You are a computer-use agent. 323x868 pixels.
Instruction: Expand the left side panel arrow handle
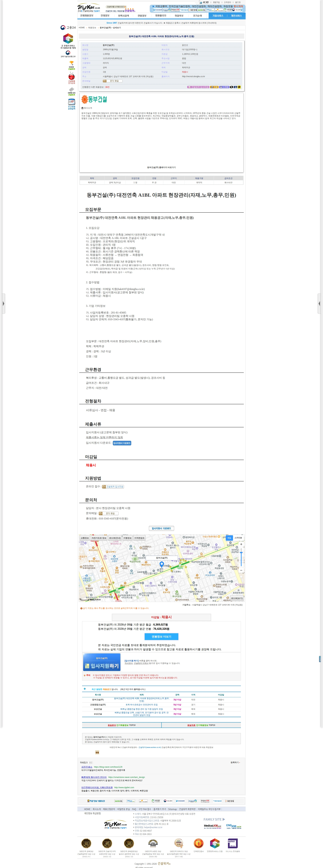tap(3, 304)
